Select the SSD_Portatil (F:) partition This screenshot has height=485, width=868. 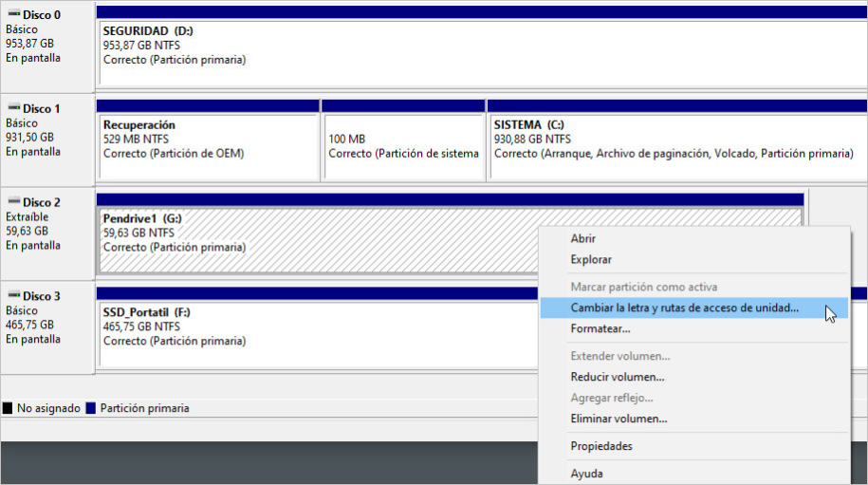click(313, 334)
